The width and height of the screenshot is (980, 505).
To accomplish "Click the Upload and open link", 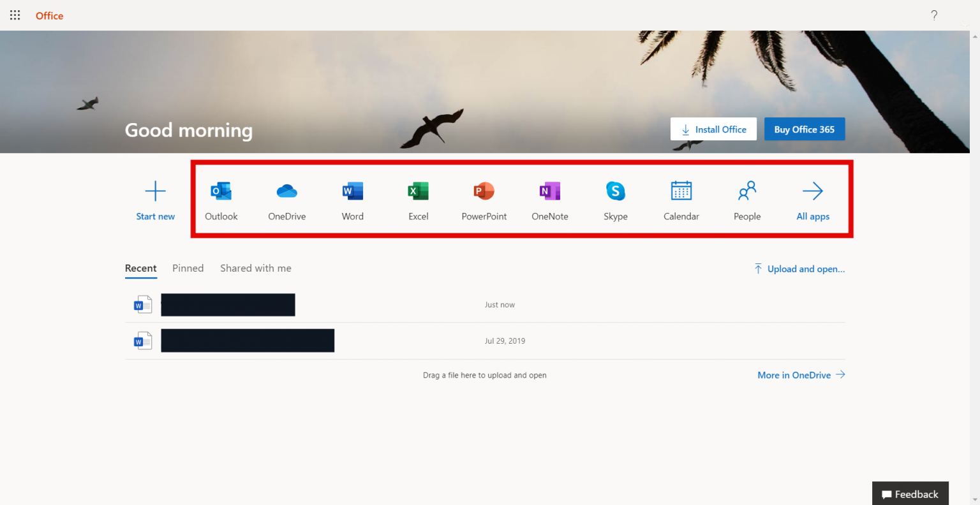I will point(799,269).
